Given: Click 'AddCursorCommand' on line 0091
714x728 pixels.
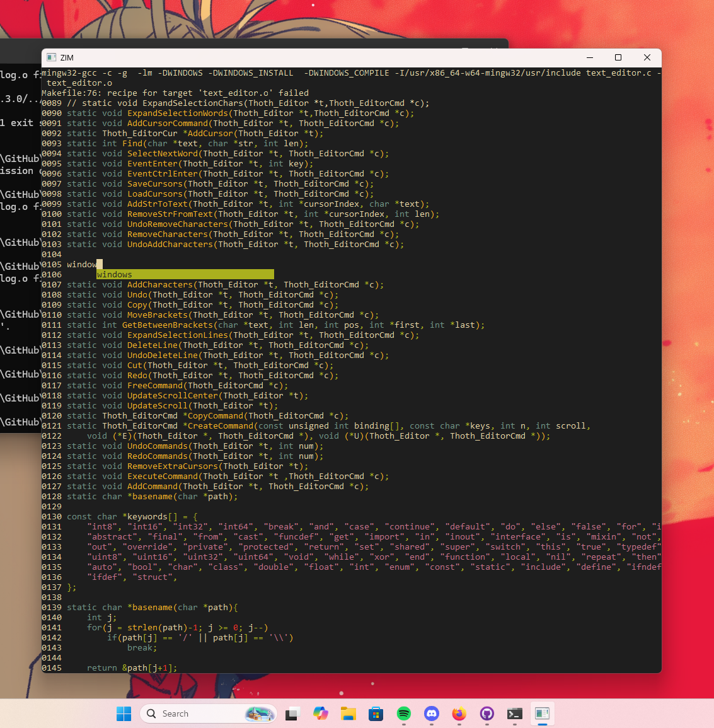Looking at the screenshot, I should [168, 124].
